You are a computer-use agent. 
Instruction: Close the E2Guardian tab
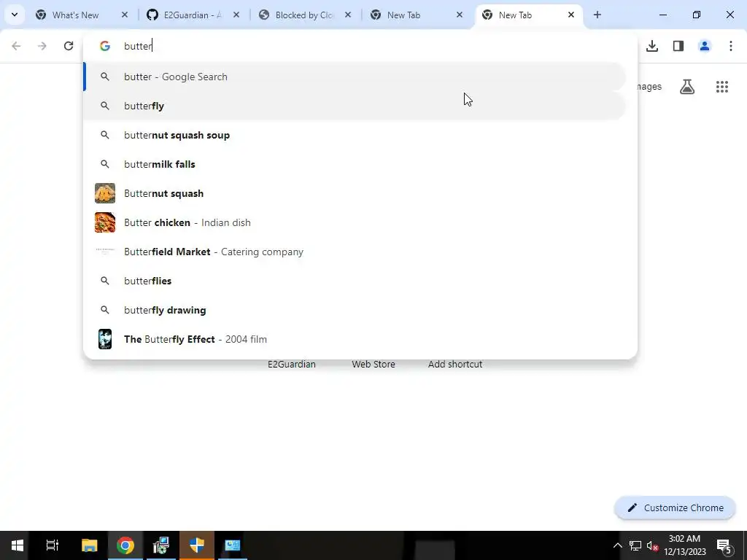pos(236,15)
